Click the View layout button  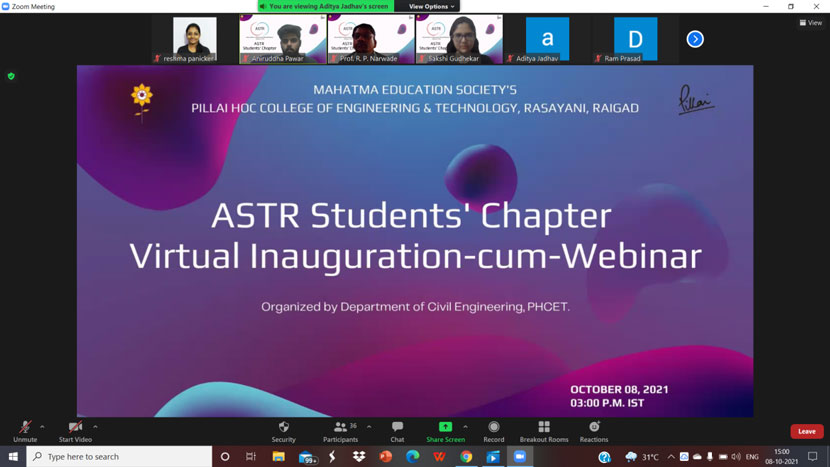click(810, 23)
